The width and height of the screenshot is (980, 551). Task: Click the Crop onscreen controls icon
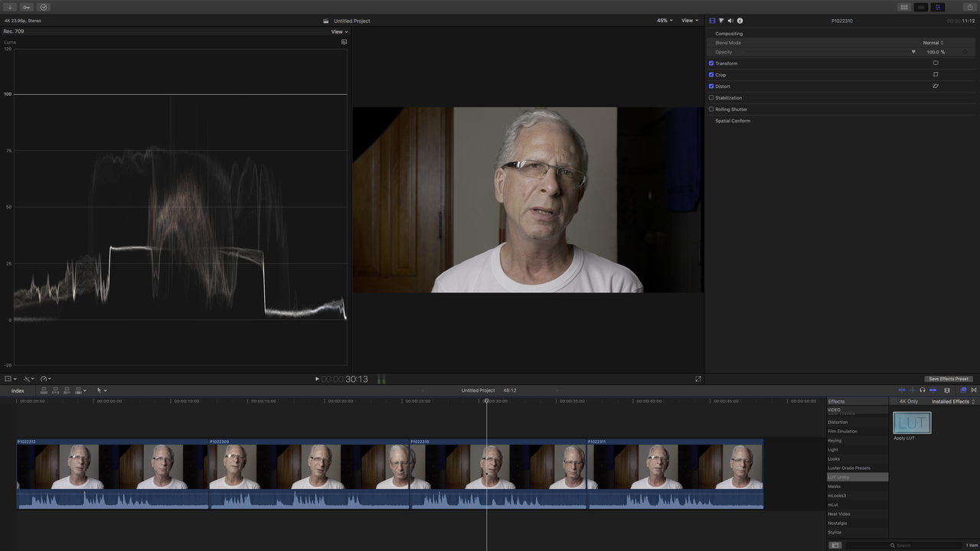936,75
